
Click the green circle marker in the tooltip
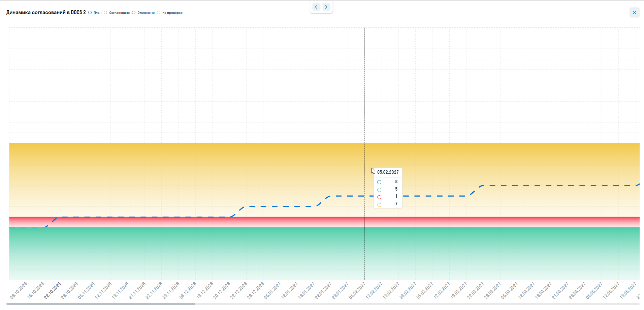379,190
